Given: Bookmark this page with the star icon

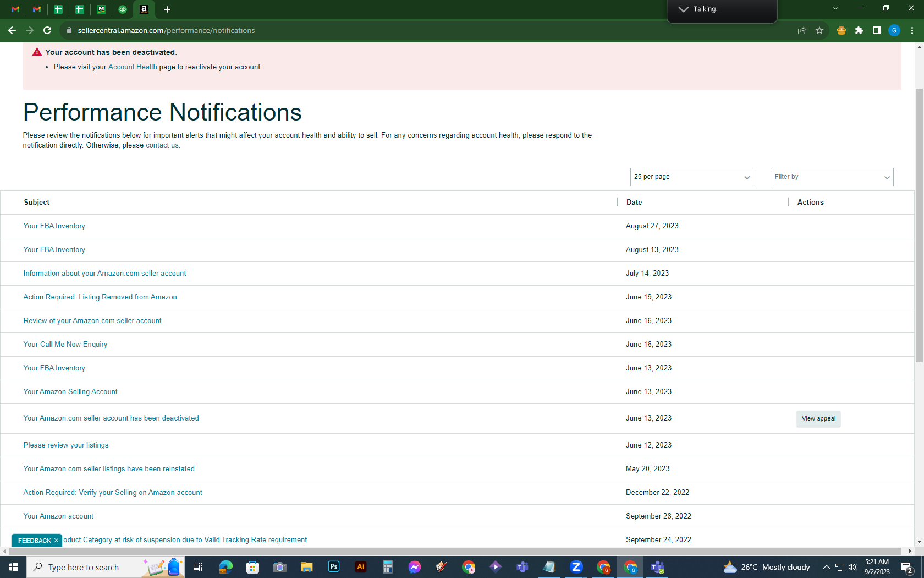Looking at the screenshot, I should (x=820, y=30).
